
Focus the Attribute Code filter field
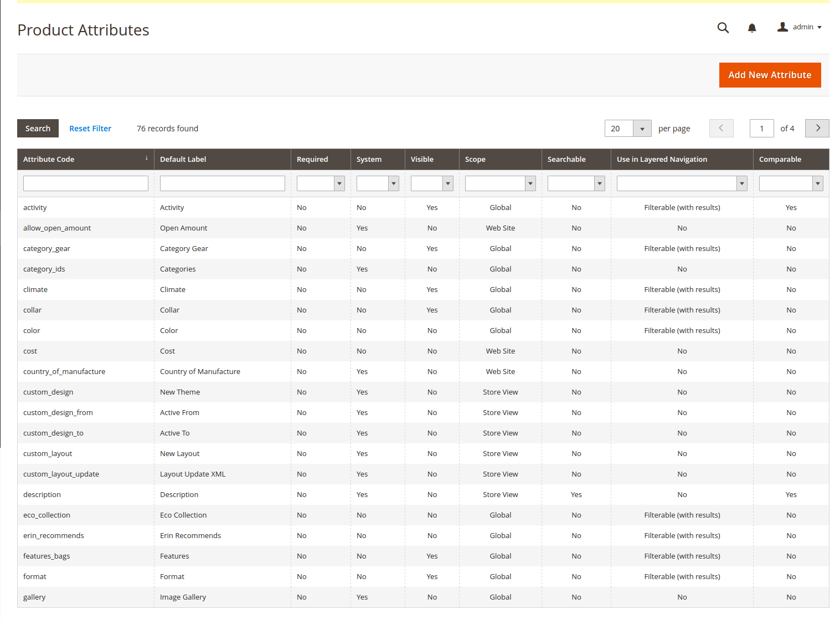[86, 183]
